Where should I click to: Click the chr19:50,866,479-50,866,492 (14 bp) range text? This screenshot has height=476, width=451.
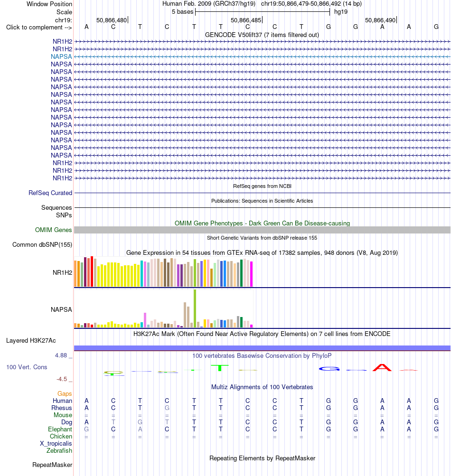click(x=311, y=4)
